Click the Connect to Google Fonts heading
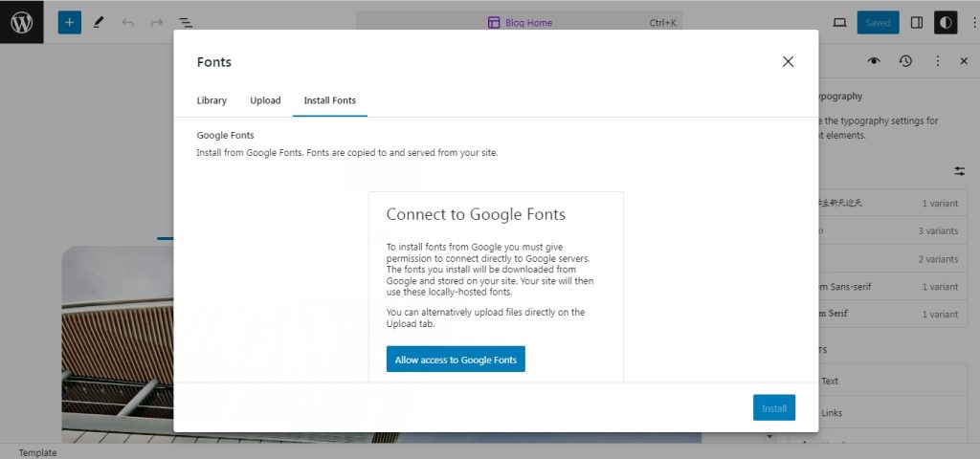 (x=476, y=214)
